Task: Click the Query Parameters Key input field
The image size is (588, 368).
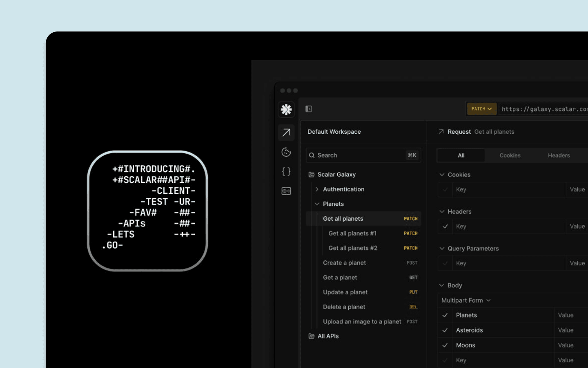Action: pyautogui.click(x=509, y=263)
